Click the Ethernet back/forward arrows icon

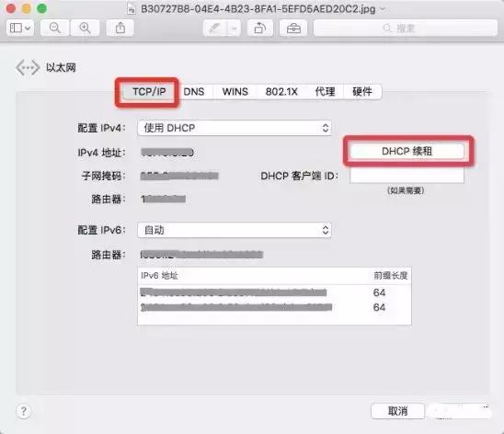pyautogui.click(x=28, y=68)
